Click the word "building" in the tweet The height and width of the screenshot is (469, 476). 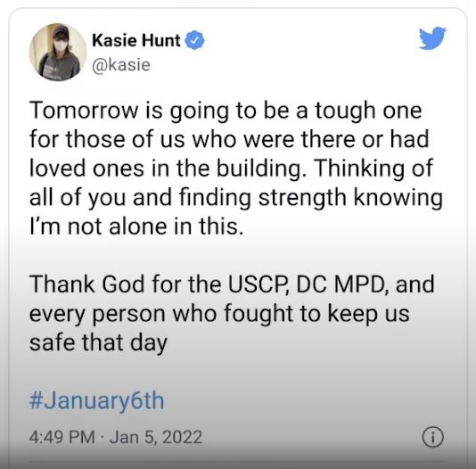pos(261,169)
